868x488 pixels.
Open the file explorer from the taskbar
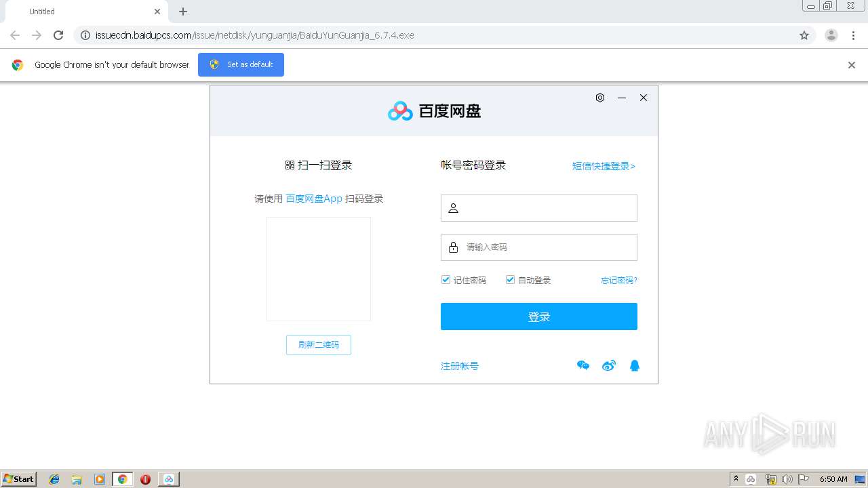77,479
